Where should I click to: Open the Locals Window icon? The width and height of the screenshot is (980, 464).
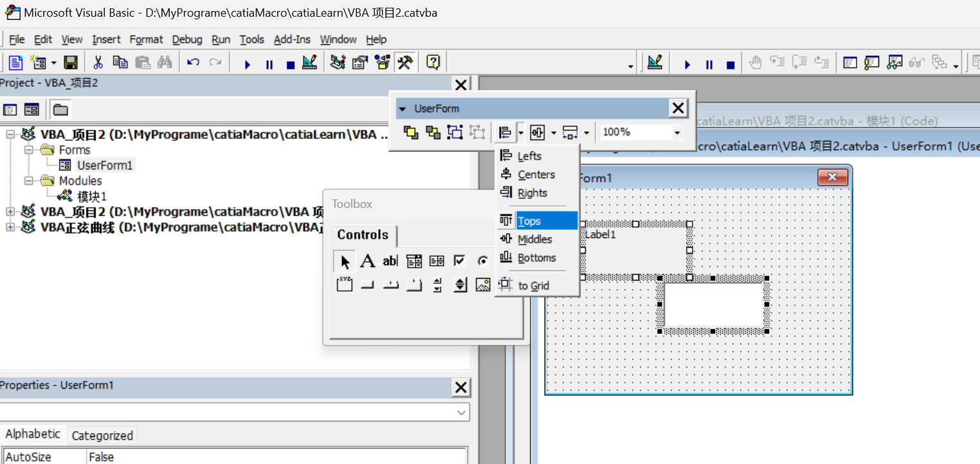click(x=851, y=62)
